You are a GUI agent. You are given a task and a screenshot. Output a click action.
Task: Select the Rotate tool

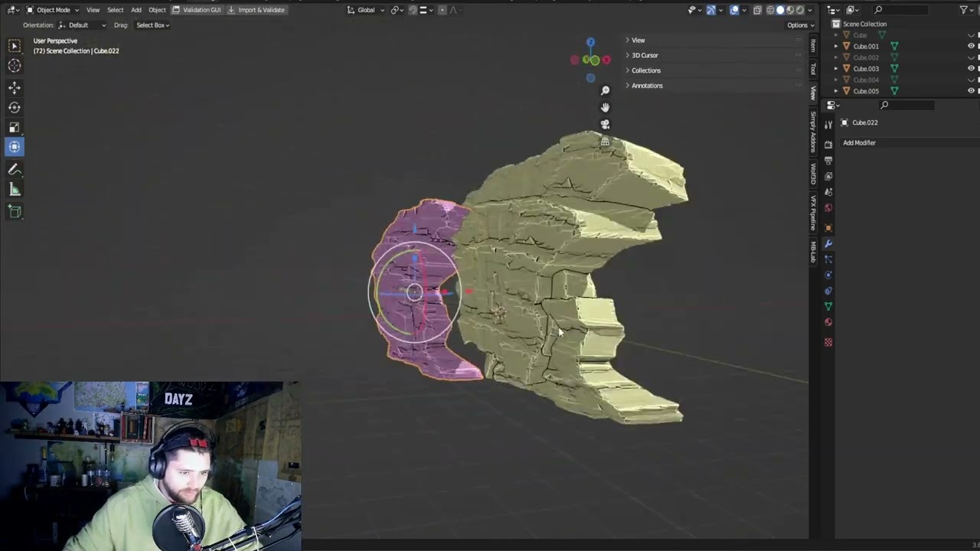tap(15, 108)
